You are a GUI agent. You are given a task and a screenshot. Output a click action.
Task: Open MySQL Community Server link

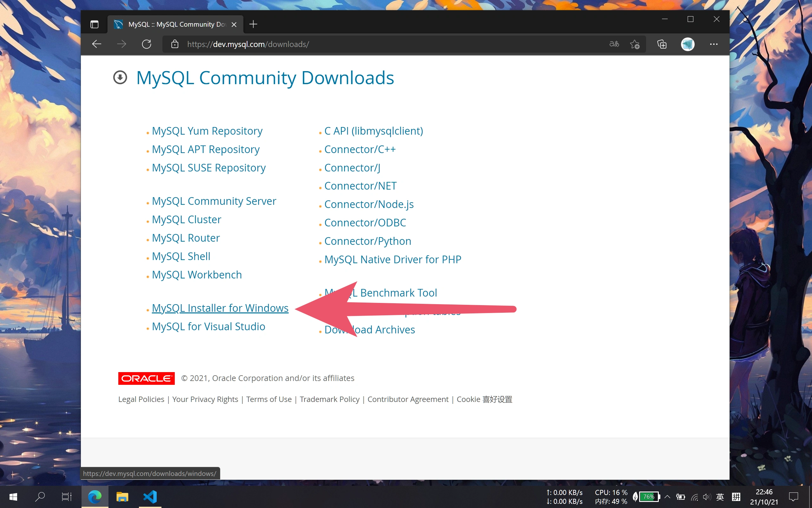click(214, 201)
